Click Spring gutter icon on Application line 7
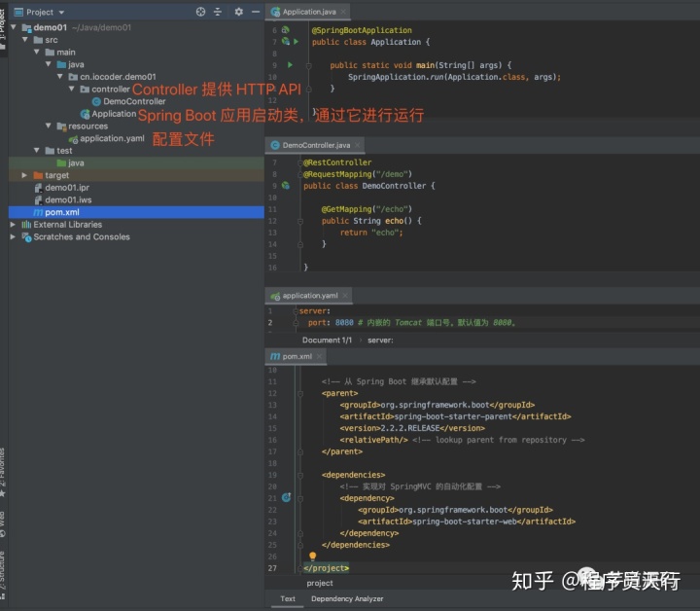The image size is (700, 611). (285, 42)
